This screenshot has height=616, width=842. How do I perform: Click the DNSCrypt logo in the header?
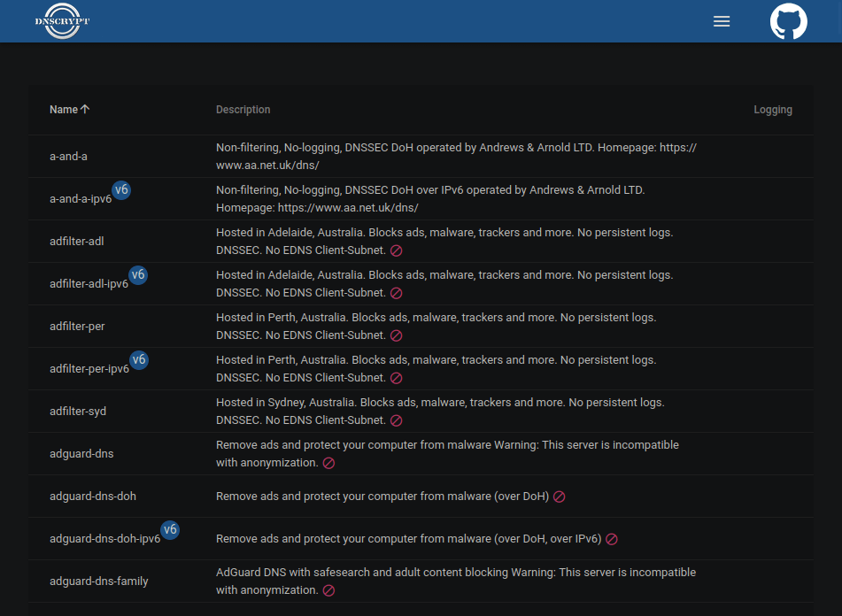(x=62, y=21)
